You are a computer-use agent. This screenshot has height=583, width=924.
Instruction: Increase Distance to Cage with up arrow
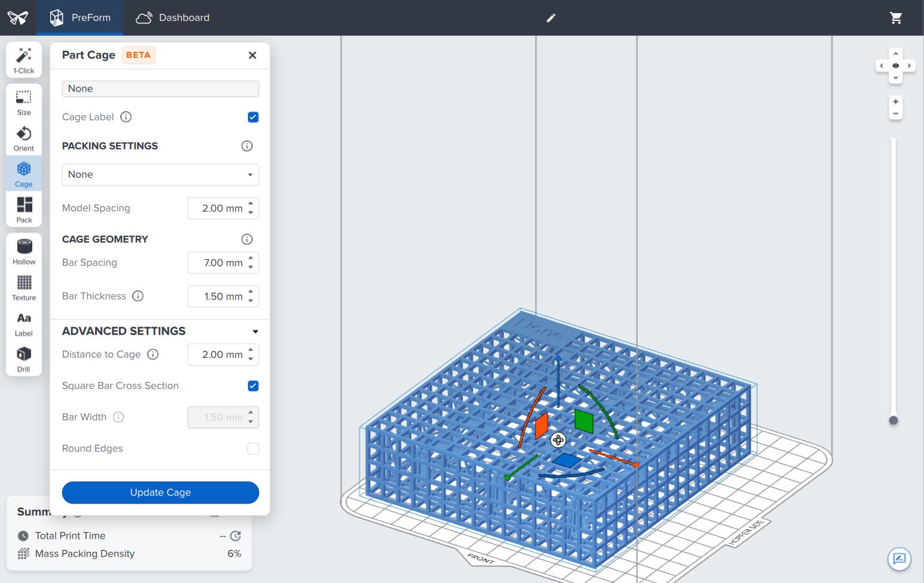(x=251, y=350)
